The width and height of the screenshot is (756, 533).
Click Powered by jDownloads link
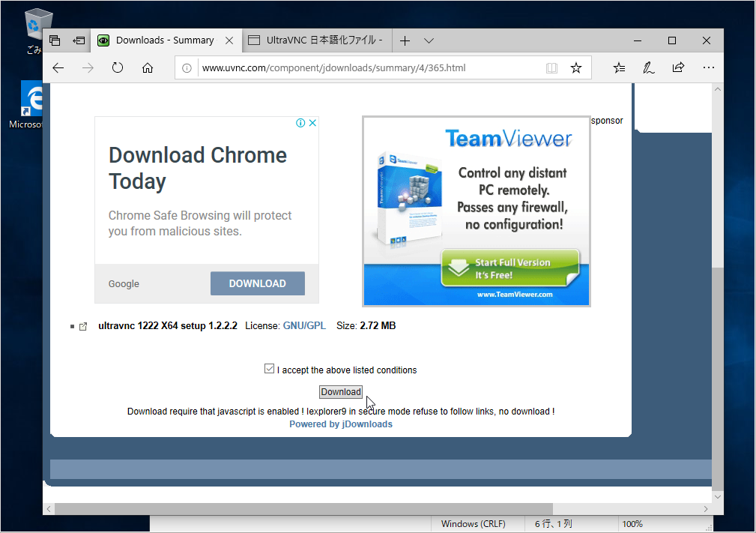coord(341,424)
